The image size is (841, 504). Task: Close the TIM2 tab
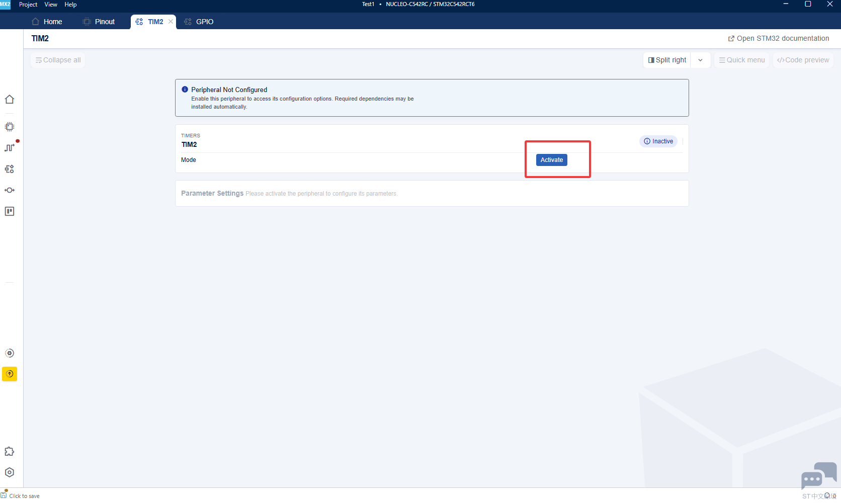tap(171, 22)
